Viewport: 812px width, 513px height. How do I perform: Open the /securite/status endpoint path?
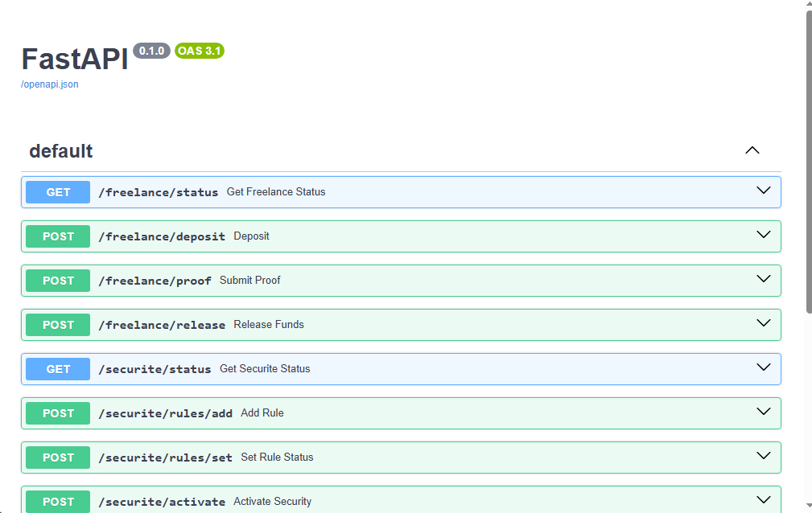click(x=155, y=369)
